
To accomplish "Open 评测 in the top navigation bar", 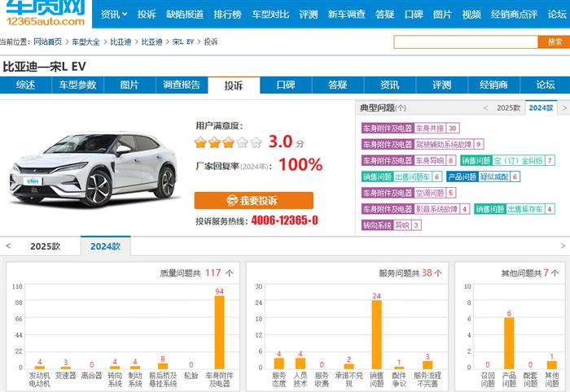I will point(309,14).
